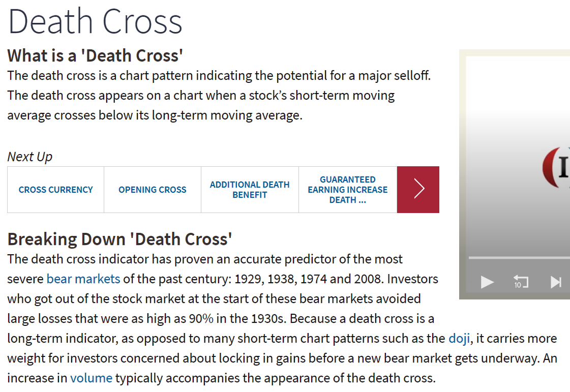The height and width of the screenshot is (392, 570).
Task: Click the red arrow in Next Up
Action: [418, 190]
